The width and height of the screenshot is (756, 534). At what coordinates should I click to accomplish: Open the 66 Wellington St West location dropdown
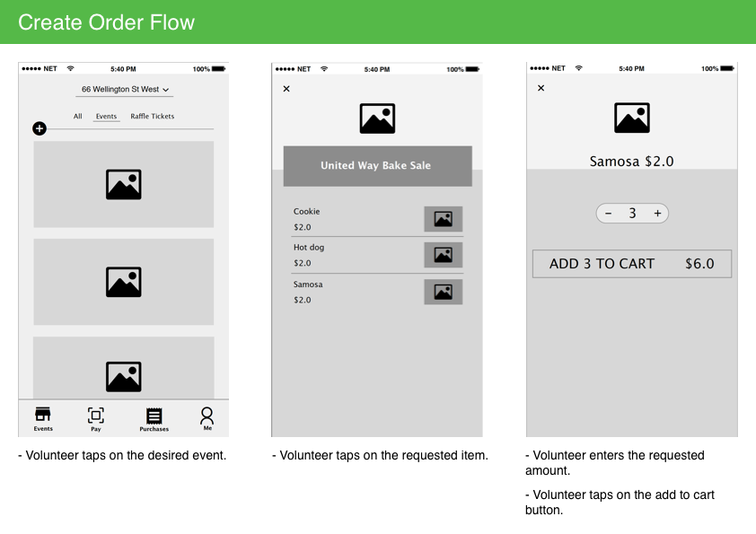123,90
